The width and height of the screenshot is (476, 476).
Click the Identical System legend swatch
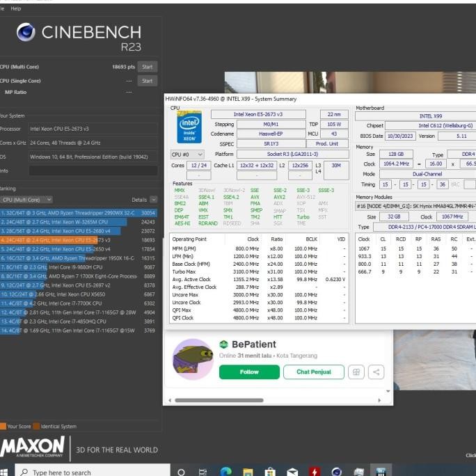pos(36,426)
